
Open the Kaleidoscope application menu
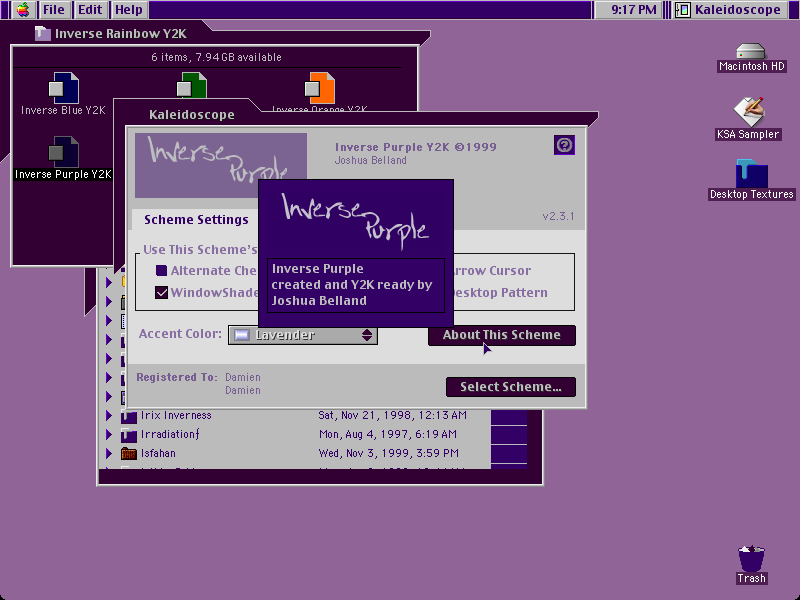tap(729, 10)
